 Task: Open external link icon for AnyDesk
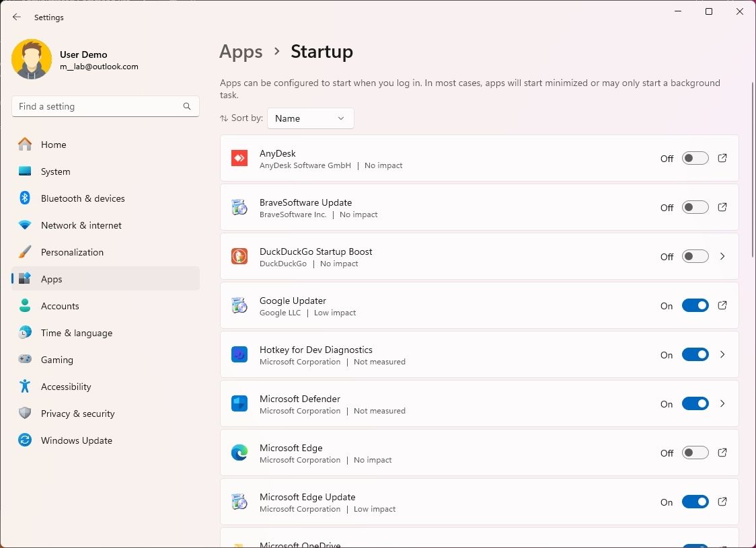pos(722,158)
